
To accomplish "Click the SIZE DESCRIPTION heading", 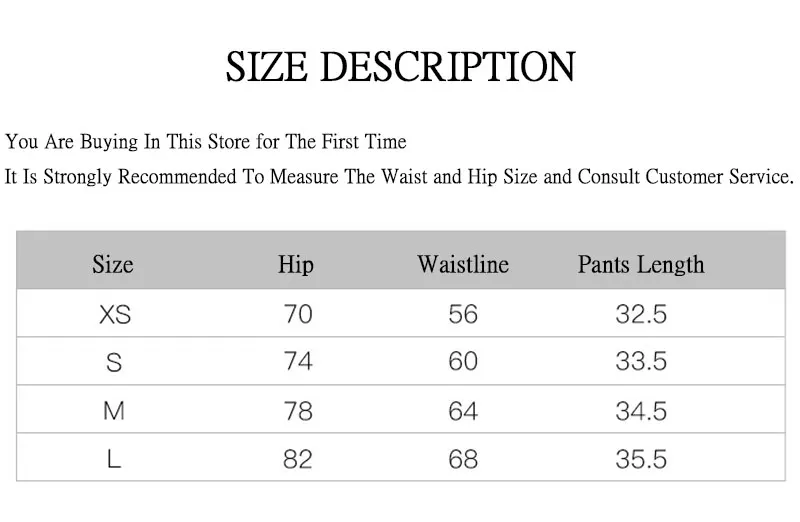I will (401, 66).
